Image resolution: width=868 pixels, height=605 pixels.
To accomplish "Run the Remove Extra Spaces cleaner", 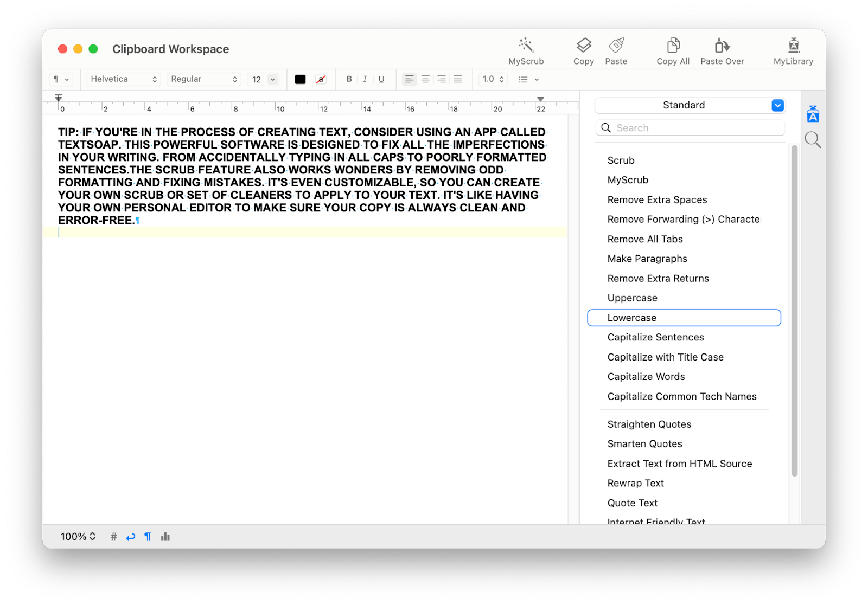I will 657,199.
